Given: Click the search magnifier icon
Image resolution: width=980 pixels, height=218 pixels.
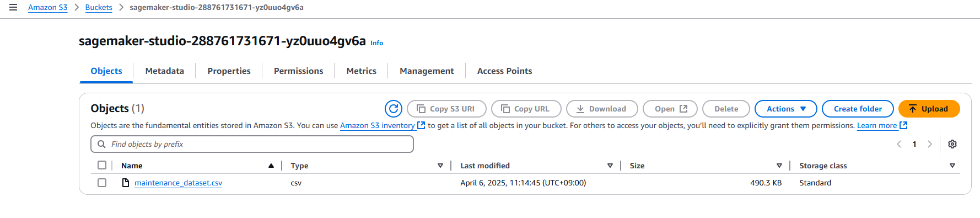Looking at the screenshot, I should [101, 144].
